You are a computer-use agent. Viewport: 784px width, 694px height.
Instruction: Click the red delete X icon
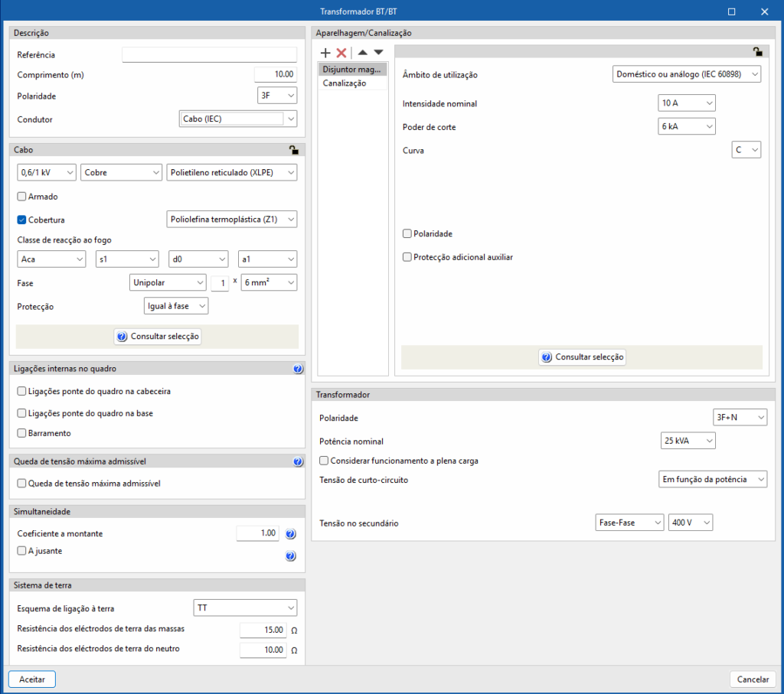tap(341, 53)
